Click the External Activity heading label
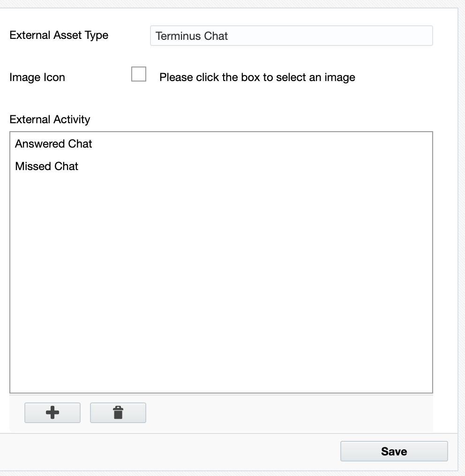The height and width of the screenshot is (476, 465). (x=50, y=119)
